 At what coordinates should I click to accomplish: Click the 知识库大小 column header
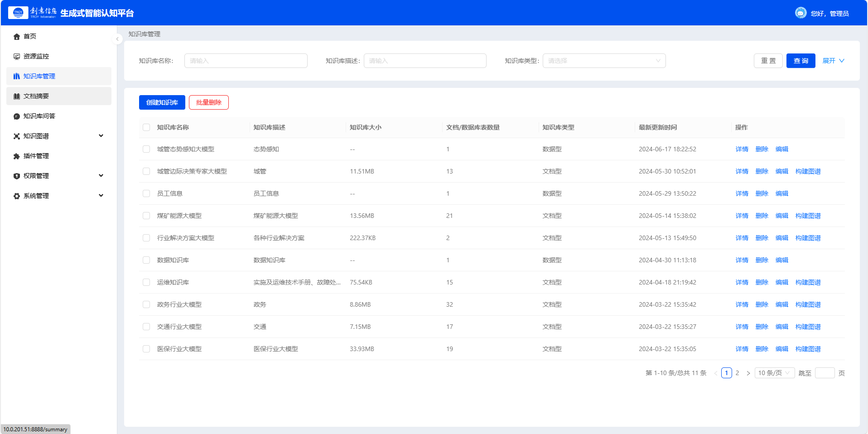pyautogui.click(x=366, y=127)
